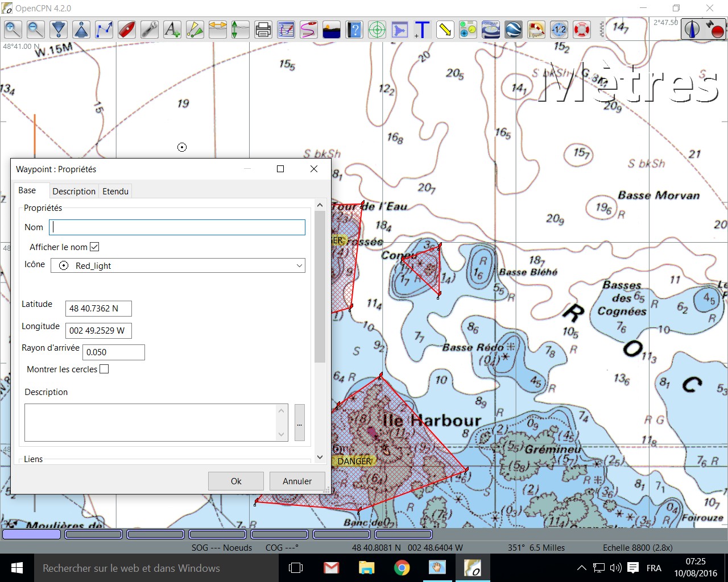Click the Latitude input field
The height and width of the screenshot is (582, 728).
98,309
